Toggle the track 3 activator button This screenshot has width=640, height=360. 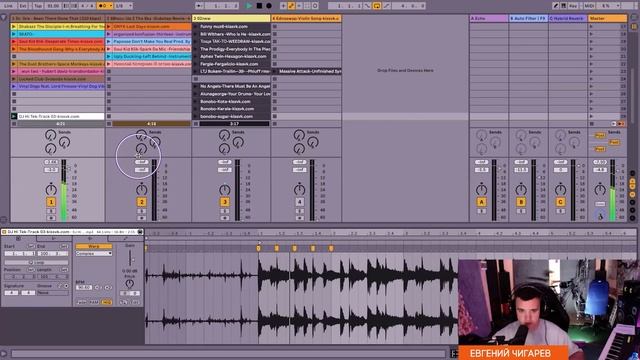pos(225,202)
